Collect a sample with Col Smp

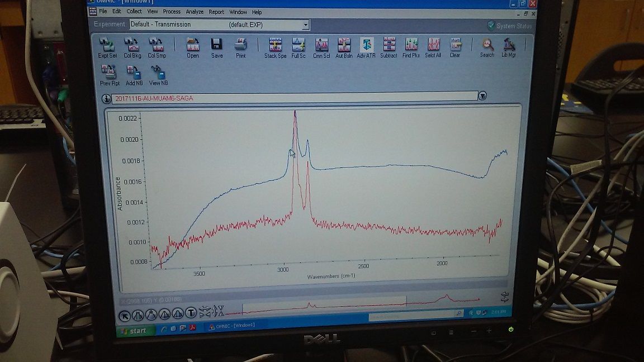coord(157,47)
